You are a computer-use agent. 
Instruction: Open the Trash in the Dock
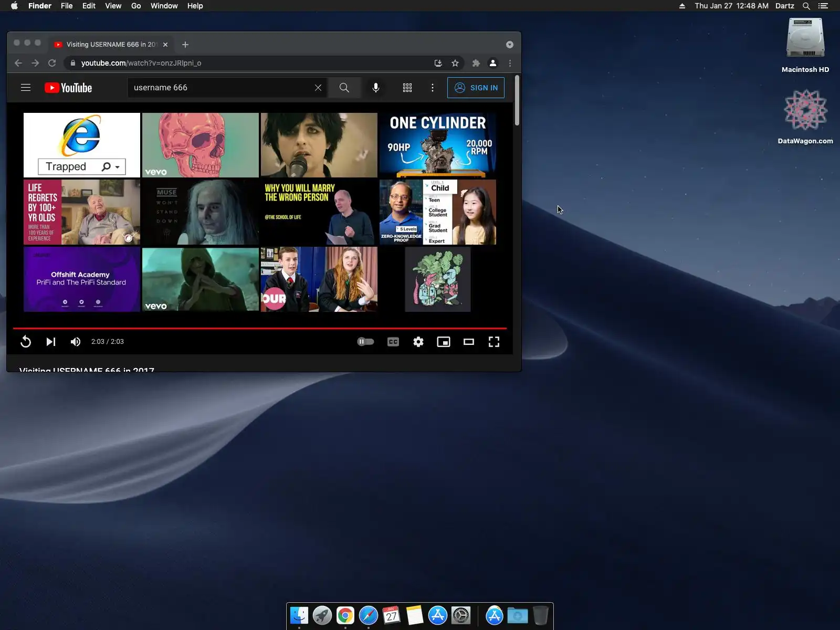[x=540, y=615]
